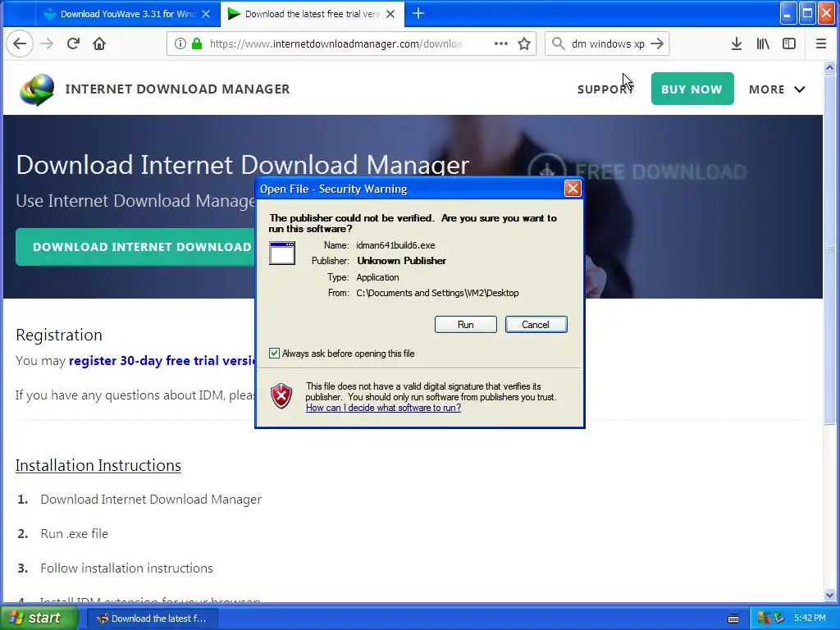Click the Run .exe file step
This screenshot has height=630, width=840.
coord(74,534)
